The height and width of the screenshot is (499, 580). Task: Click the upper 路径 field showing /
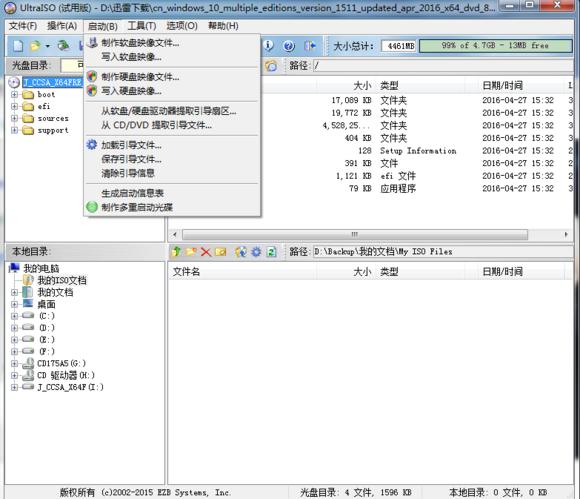pos(443,66)
